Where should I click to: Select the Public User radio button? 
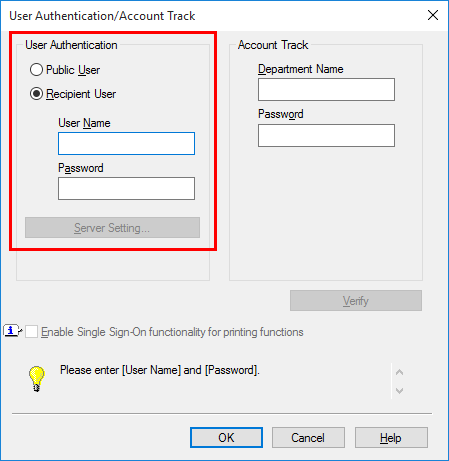(36, 70)
